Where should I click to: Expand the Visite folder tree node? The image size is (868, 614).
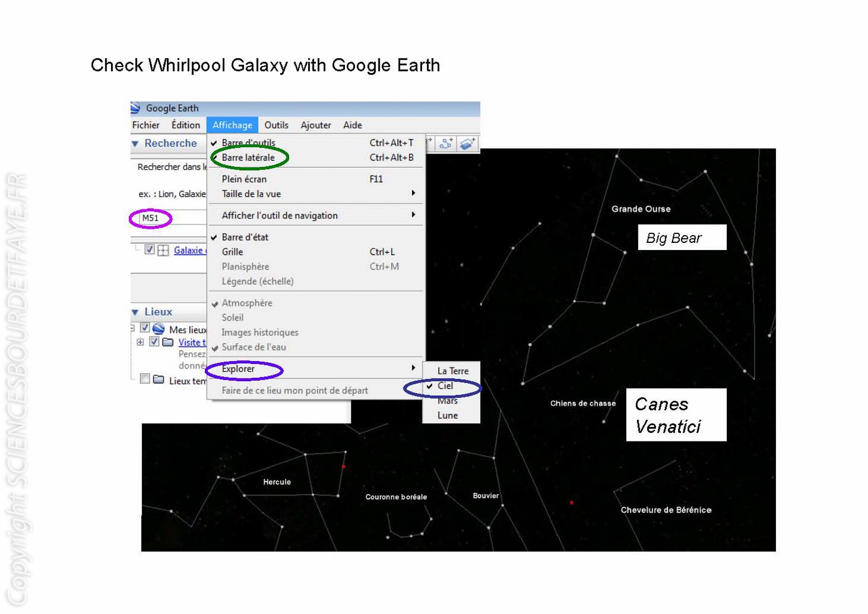pyautogui.click(x=140, y=342)
